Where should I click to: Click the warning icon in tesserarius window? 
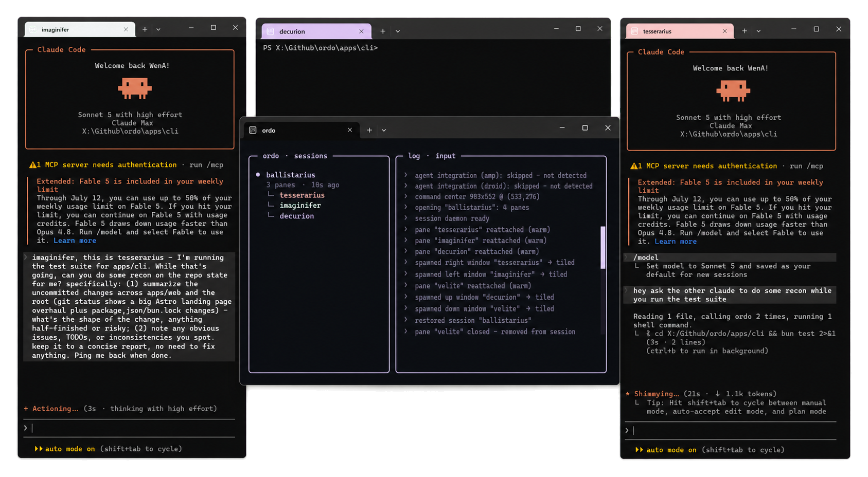pos(634,166)
